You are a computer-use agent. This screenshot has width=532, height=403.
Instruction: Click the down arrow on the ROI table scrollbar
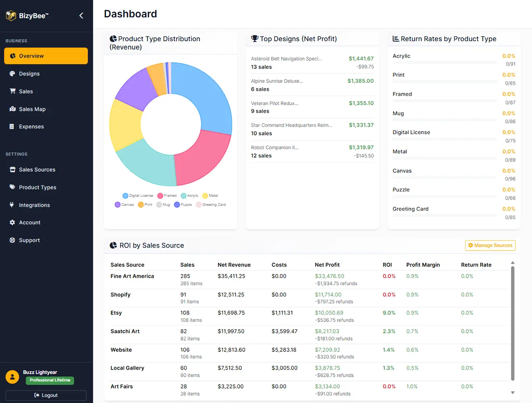(513, 392)
